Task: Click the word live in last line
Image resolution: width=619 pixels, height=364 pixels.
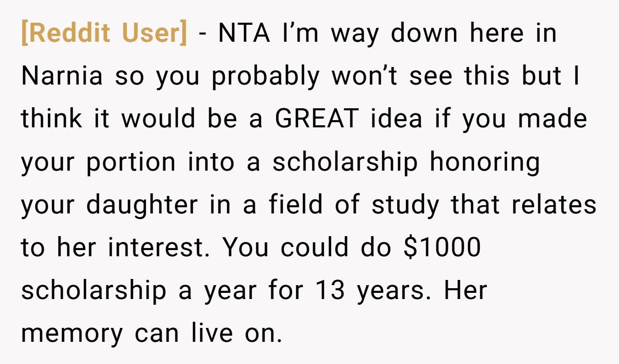Action: click(x=206, y=333)
